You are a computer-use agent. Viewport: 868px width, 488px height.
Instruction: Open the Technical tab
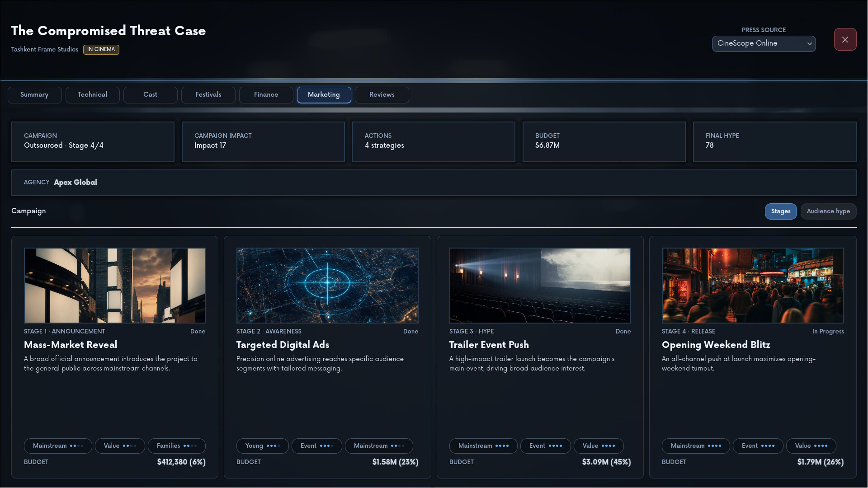[x=92, y=94]
